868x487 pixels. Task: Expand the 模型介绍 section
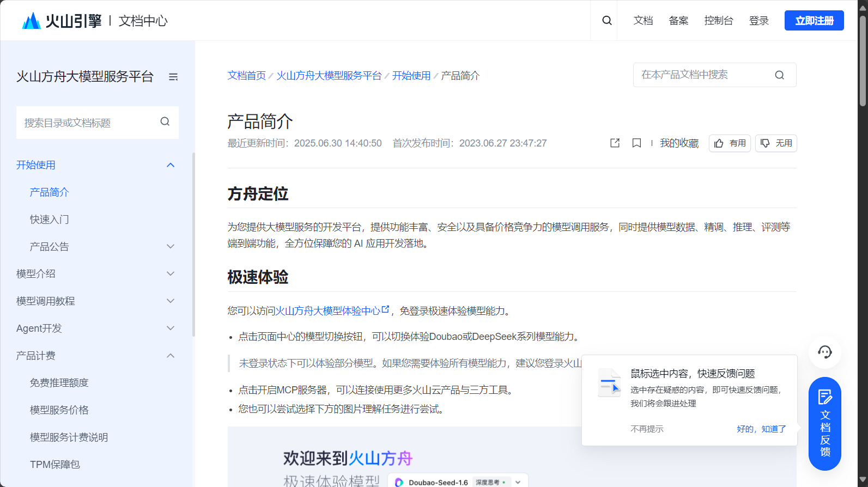(171, 274)
